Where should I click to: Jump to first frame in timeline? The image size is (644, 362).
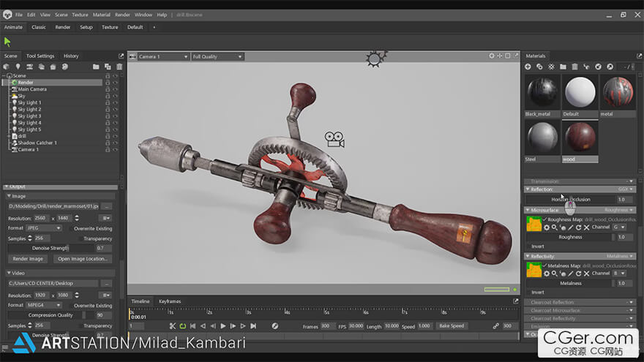click(x=192, y=326)
